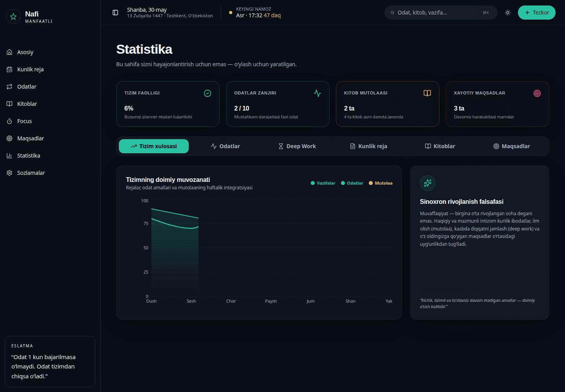Click the repeat icon beside Odatlar sidebar item

(x=9, y=87)
